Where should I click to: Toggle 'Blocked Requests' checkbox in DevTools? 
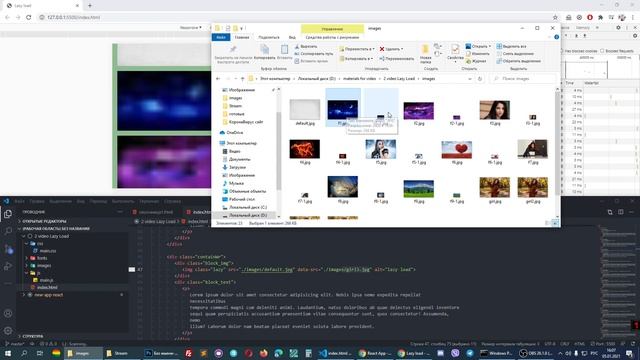[x=602, y=51]
